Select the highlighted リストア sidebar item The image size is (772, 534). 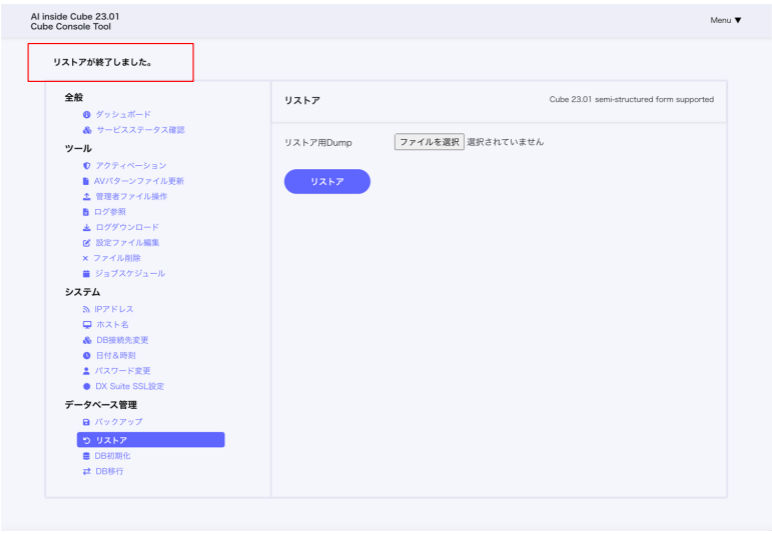point(150,440)
